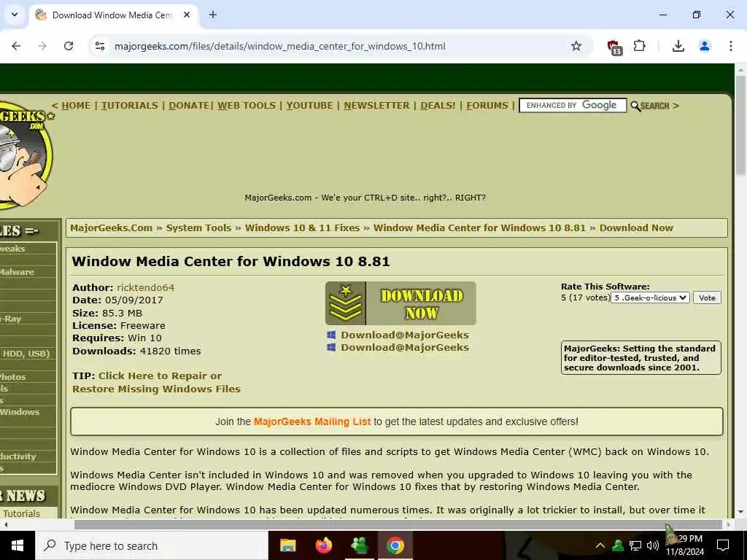
Task: Click the big DOWNLOAD NOW badge
Action: [400, 303]
